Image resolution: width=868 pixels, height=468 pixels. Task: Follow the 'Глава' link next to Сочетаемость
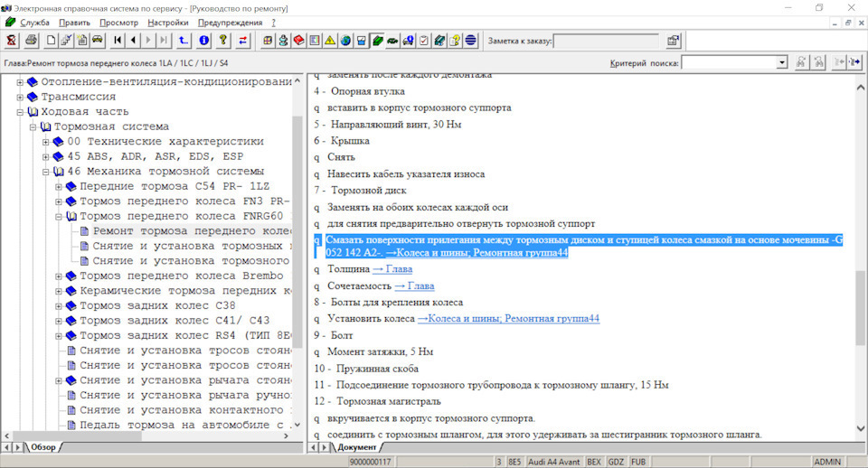pyautogui.click(x=415, y=285)
